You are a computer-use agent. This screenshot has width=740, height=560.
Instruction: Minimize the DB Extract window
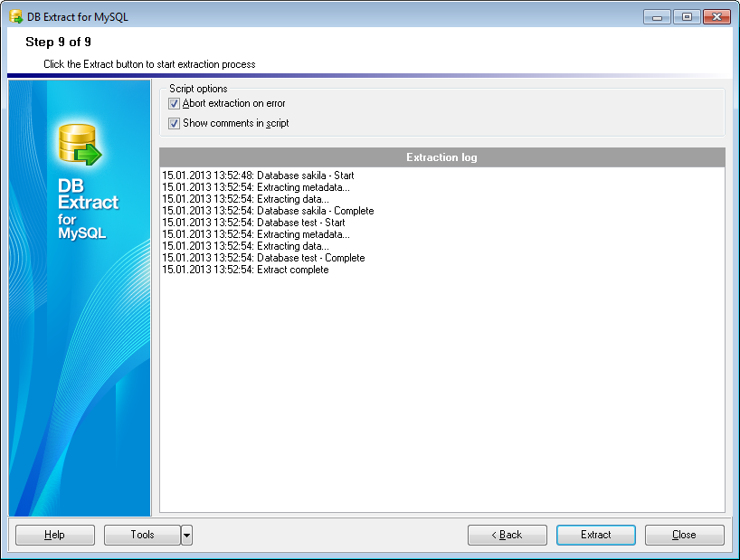coord(657,17)
